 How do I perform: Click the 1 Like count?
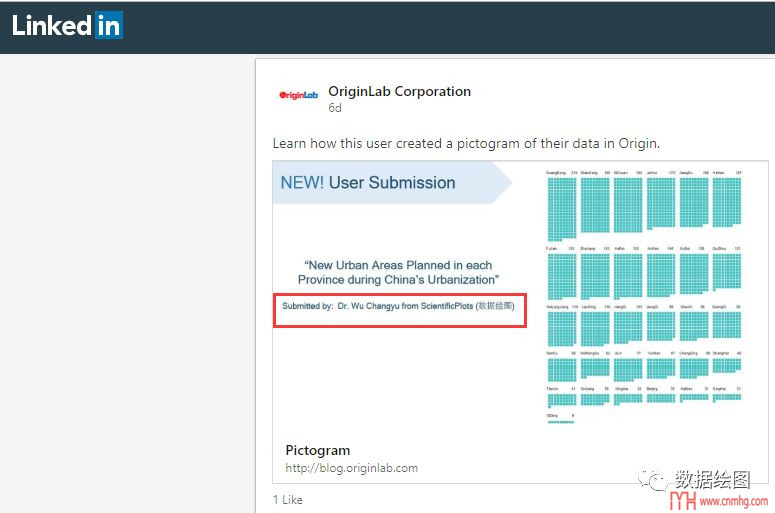tap(288, 499)
